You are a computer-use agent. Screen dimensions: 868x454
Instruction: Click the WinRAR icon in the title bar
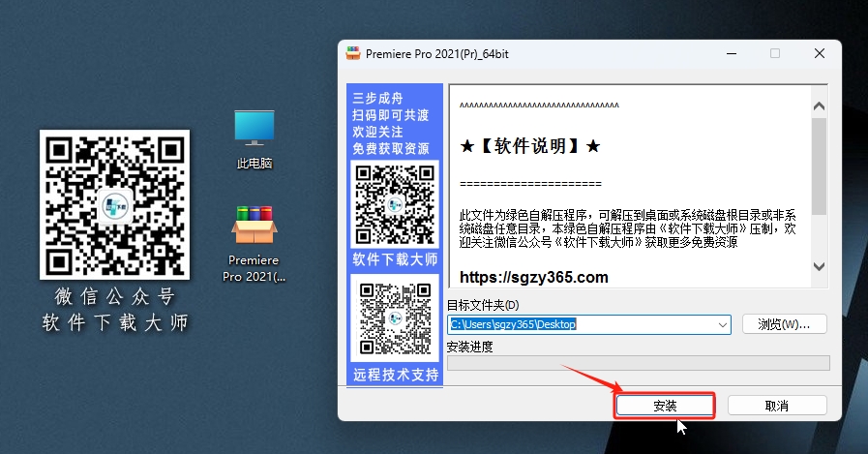point(353,53)
